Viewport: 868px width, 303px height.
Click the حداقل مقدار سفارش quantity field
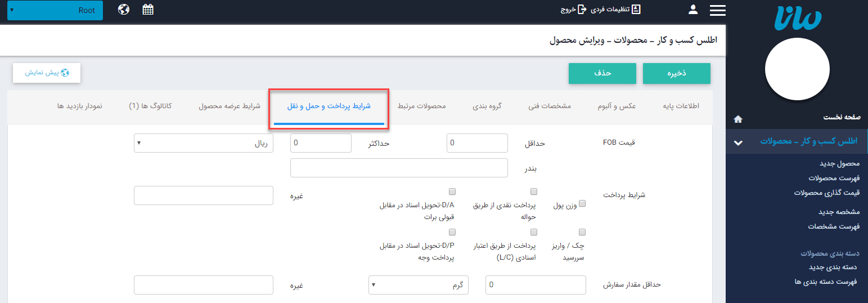coord(536,285)
